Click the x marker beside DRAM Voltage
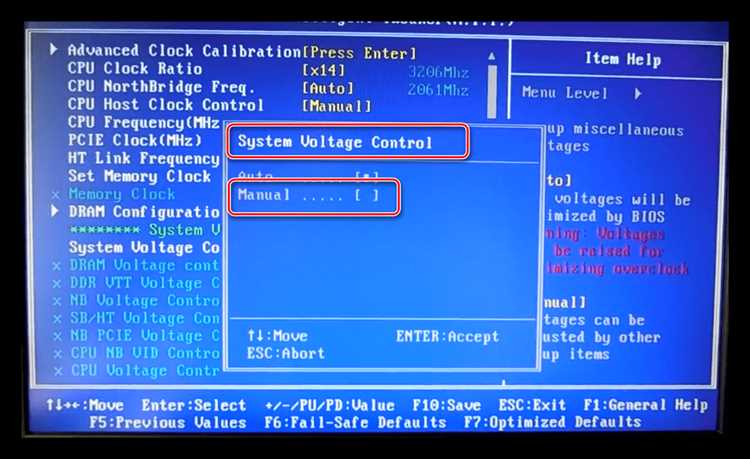This screenshot has height=459, width=750. pyautogui.click(x=57, y=266)
